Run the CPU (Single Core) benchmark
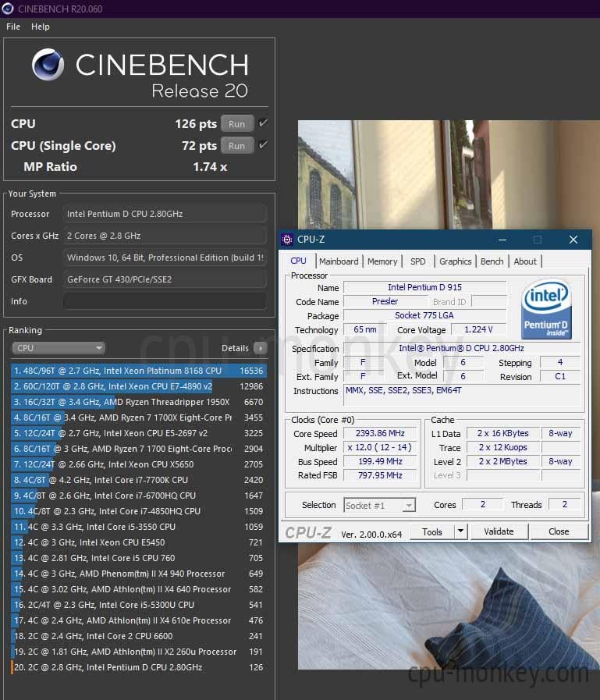 click(236, 146)
